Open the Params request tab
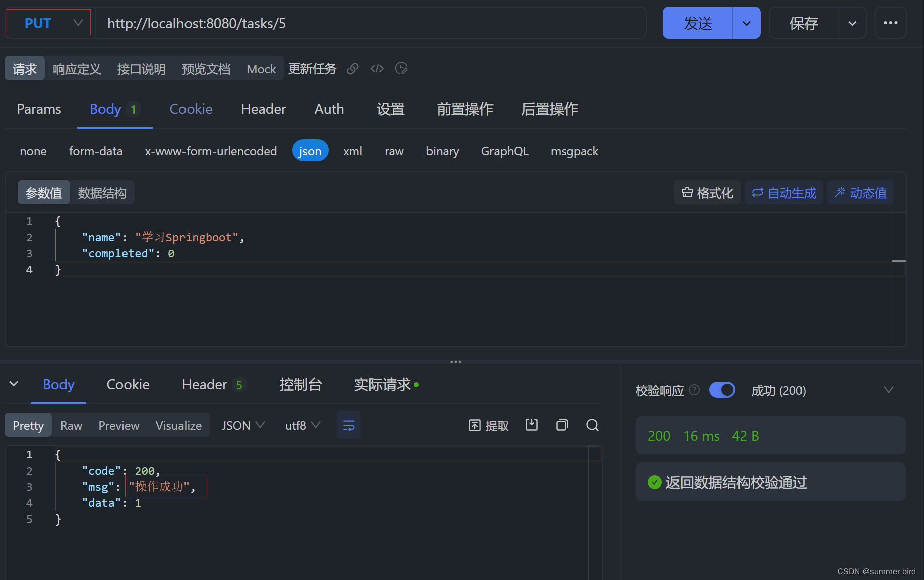Viewport: 924px width, 580px height. (x=39, y=109)
